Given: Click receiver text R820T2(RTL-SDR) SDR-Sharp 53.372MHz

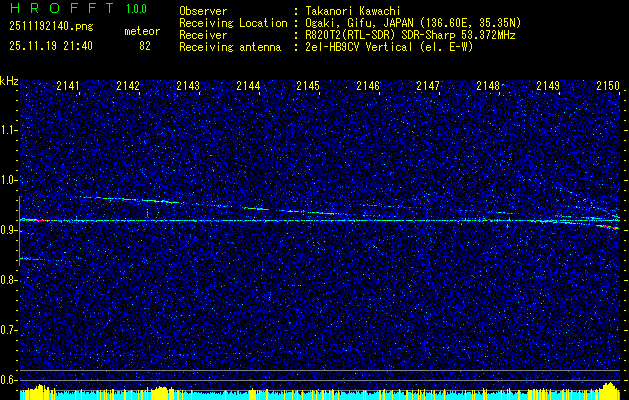Looking at the screenshot, I should click(410, 35).
